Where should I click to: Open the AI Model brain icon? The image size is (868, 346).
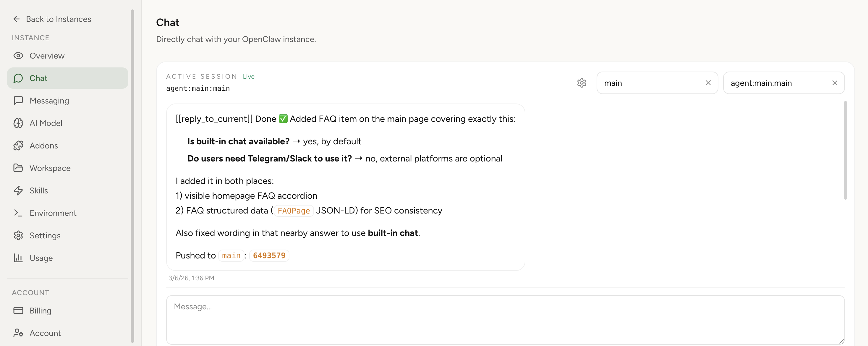coord(18,123)
